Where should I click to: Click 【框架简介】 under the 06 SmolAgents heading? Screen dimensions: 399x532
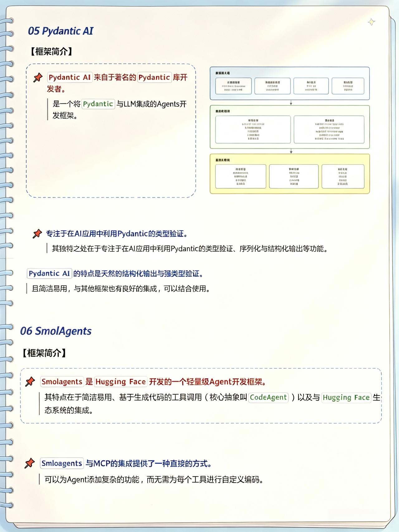(44, 353)
